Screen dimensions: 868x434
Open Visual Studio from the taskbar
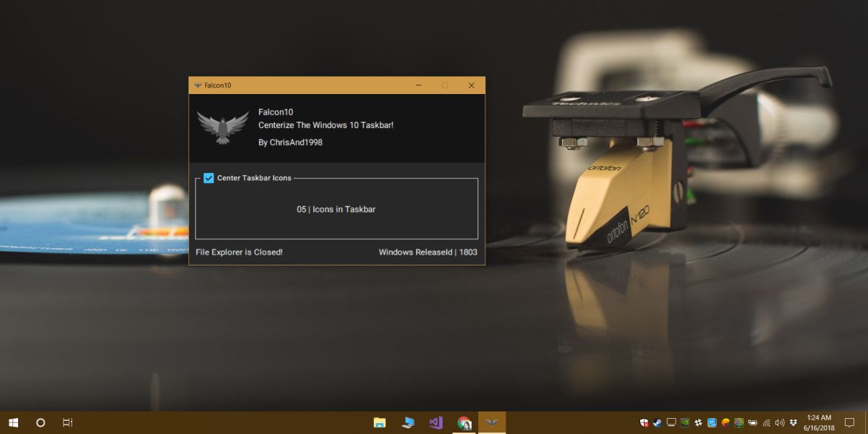click(x=435, y=422)
